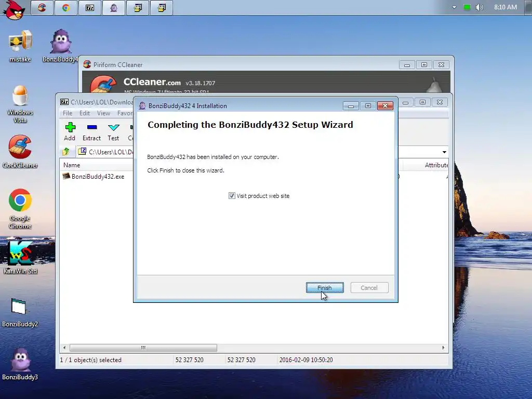Select the CockCleaner desktop shortcut
Viewport: 532px width, 399px height.
point(20,151)
